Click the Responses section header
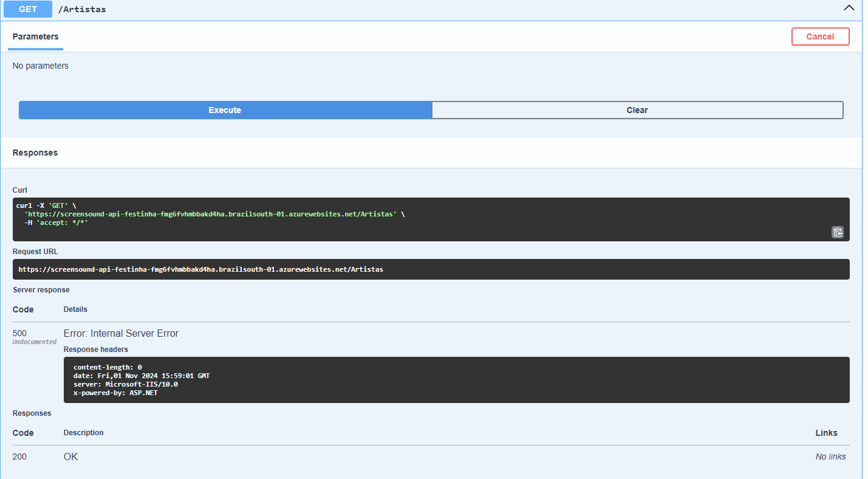868x479 pixels. point(35,153)
